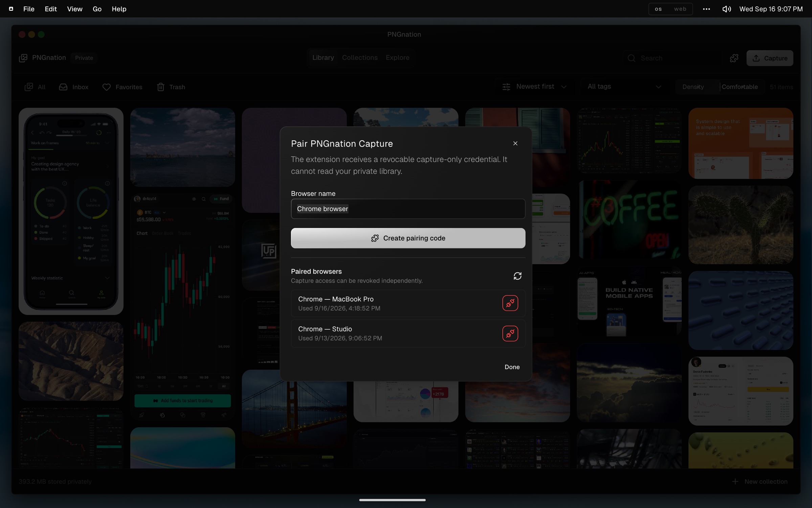Click the 393.2 MB stored privately status
The image size is (812, 508).
pos(55,482)
